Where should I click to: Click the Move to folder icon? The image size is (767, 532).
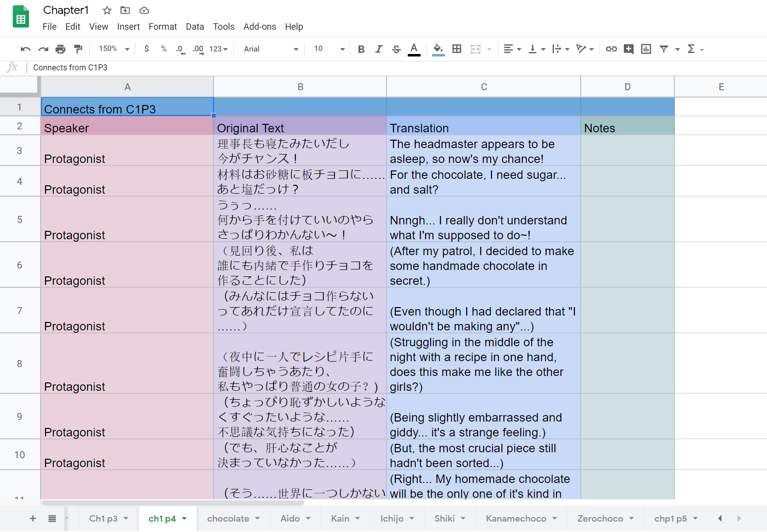125,10
